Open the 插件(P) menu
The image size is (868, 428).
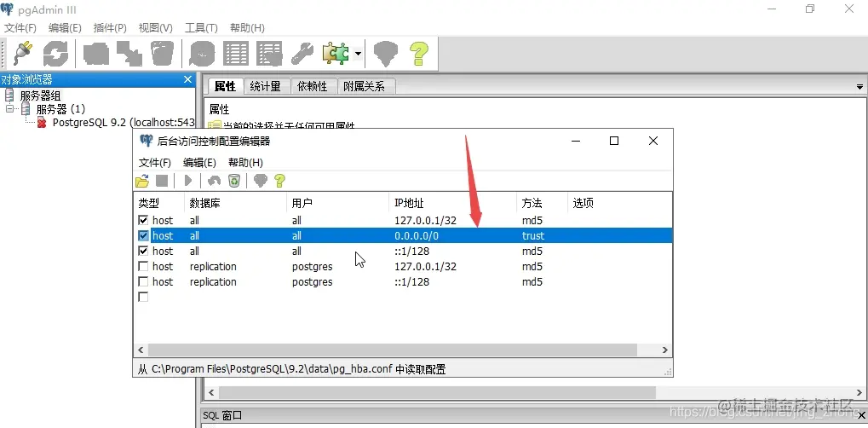tap(110, 28)
